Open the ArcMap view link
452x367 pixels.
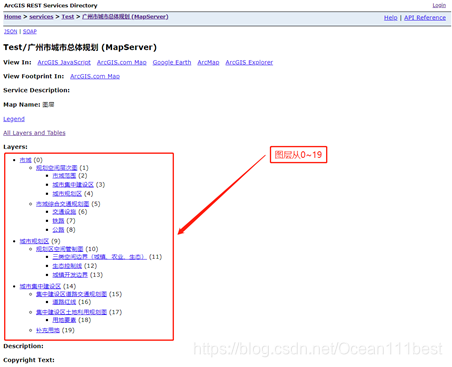pyautogui.click(x=208, y=62)
